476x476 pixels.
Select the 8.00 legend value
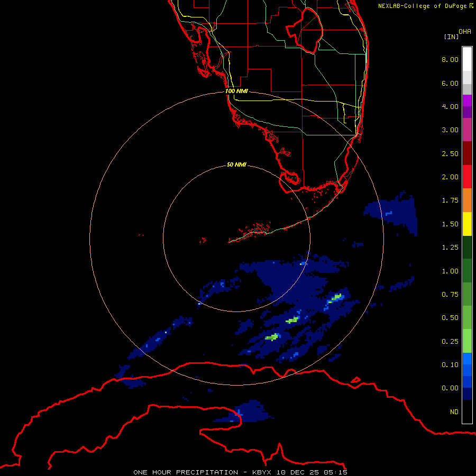point(450,59)
